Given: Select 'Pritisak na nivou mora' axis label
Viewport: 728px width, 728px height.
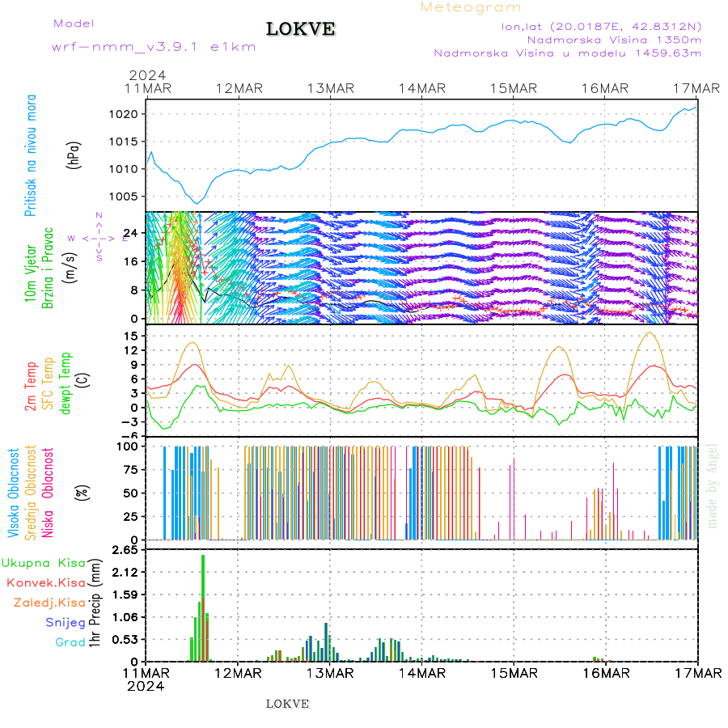Looking at the screenshot, I should pos(31,155).
